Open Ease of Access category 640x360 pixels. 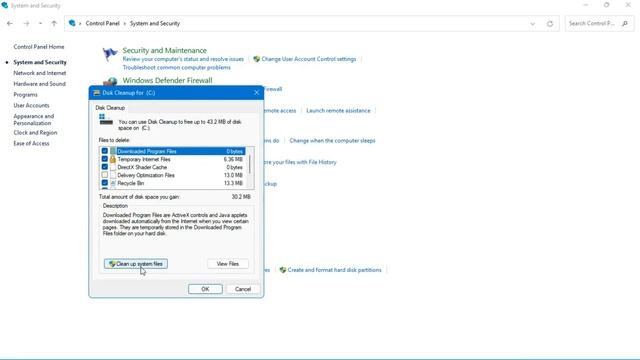tap(31, 144)
